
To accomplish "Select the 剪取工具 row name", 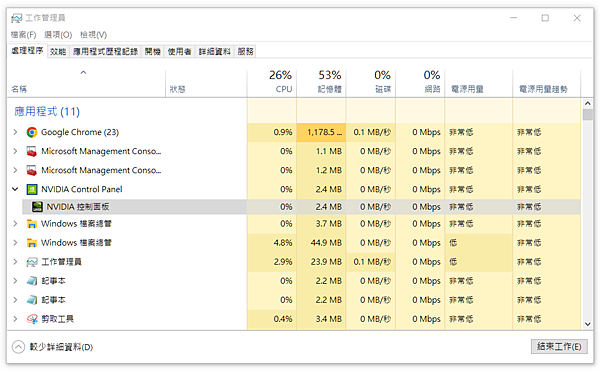I will click(57, 319).
